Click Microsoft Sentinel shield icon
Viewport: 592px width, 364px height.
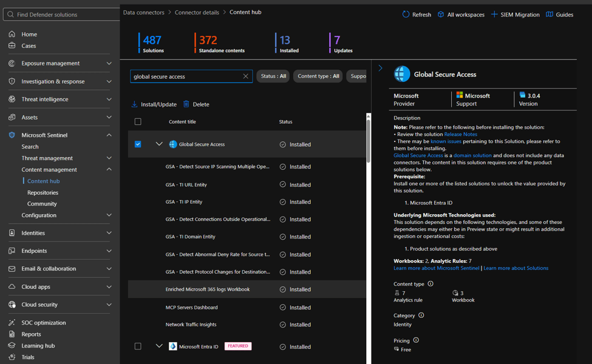click(x=12, y=135)
